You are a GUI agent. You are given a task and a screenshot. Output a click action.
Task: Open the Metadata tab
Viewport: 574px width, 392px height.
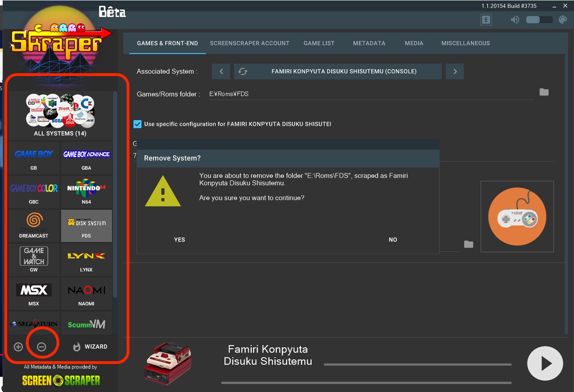coord(369,43)
